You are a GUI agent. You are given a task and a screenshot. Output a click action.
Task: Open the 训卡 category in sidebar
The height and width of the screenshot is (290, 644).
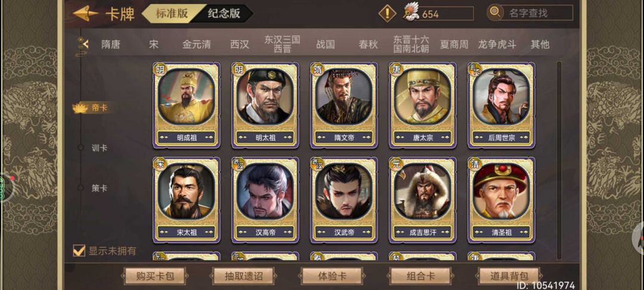(x=100, y=148)
